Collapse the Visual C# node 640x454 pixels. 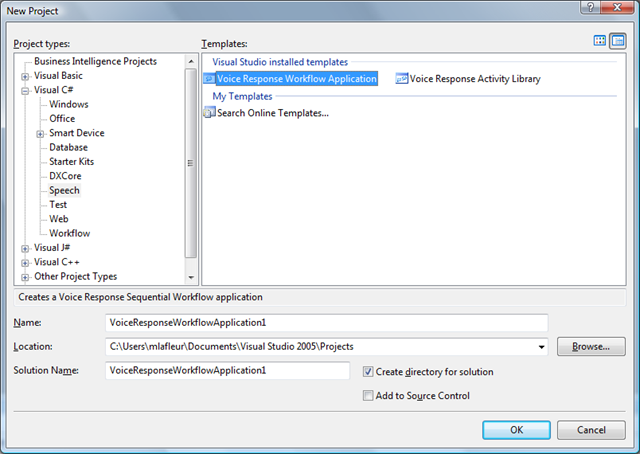tap(25, 91)
